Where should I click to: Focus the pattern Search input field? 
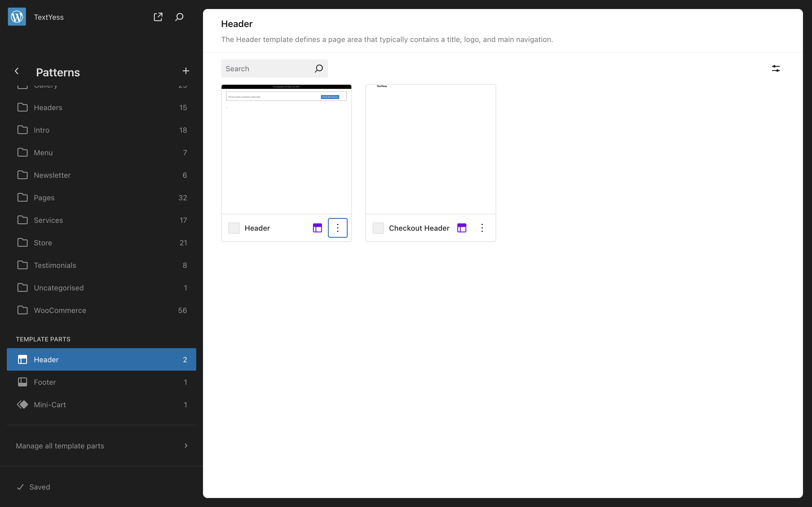pyautogui.click(x=267, y=68)
